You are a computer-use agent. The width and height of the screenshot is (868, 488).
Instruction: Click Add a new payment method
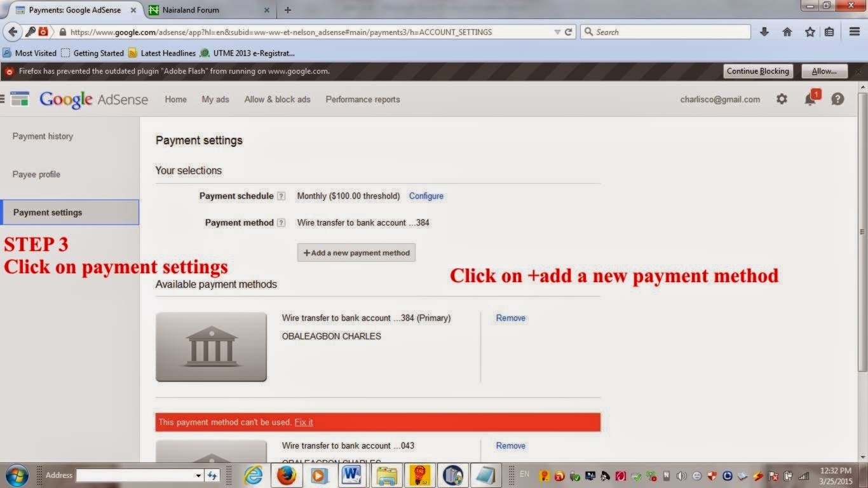(356, 252)
